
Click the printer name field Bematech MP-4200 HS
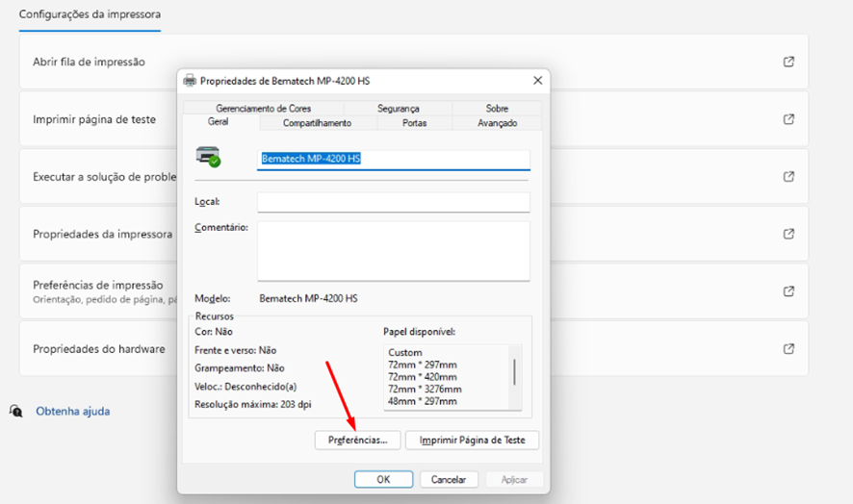394,160
